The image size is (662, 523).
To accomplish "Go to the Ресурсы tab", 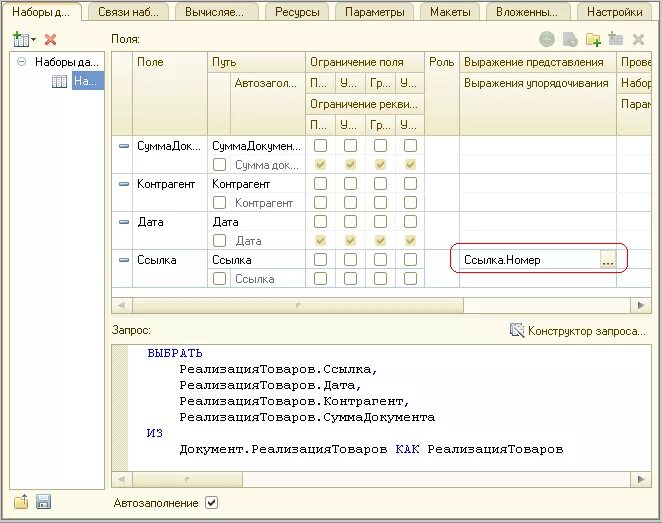I will 297,12.
